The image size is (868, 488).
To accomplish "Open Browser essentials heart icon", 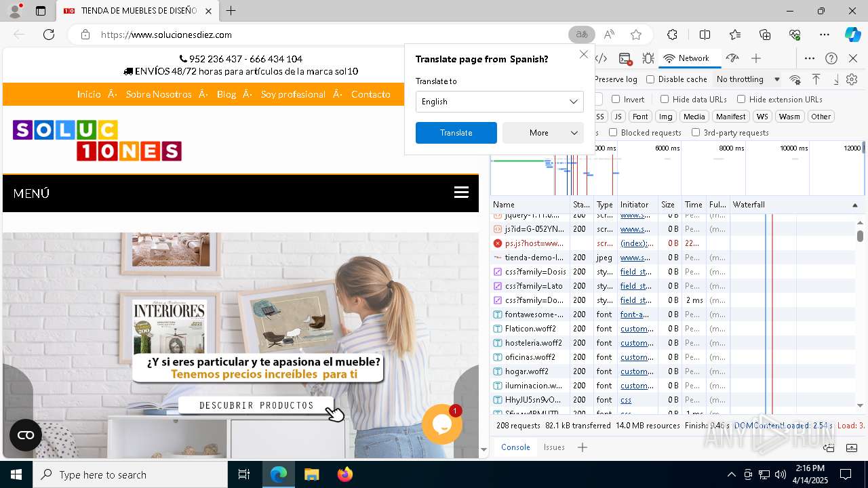I will point(795,35).
